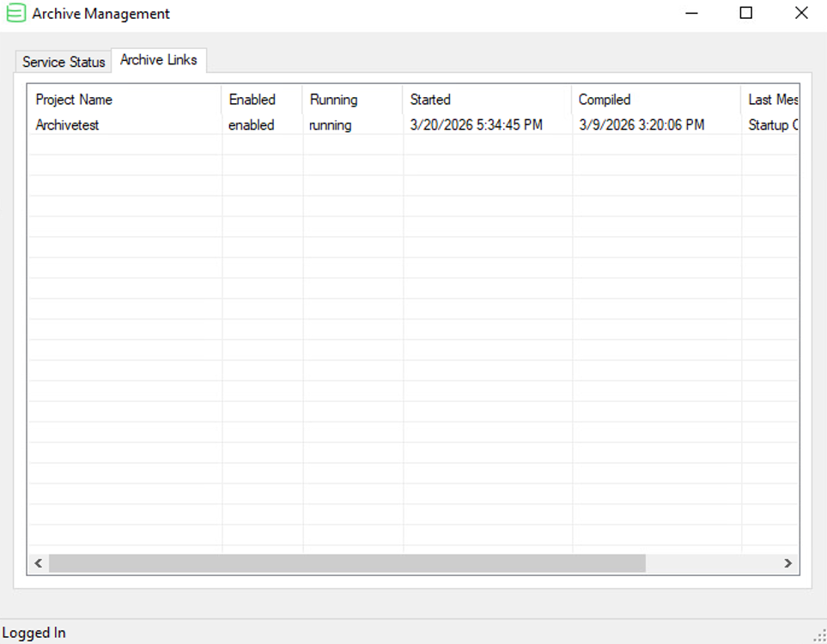Screen dimensions: 827x644
Task: Click the Archive Management app icon
Action: [x=15, y=13]
